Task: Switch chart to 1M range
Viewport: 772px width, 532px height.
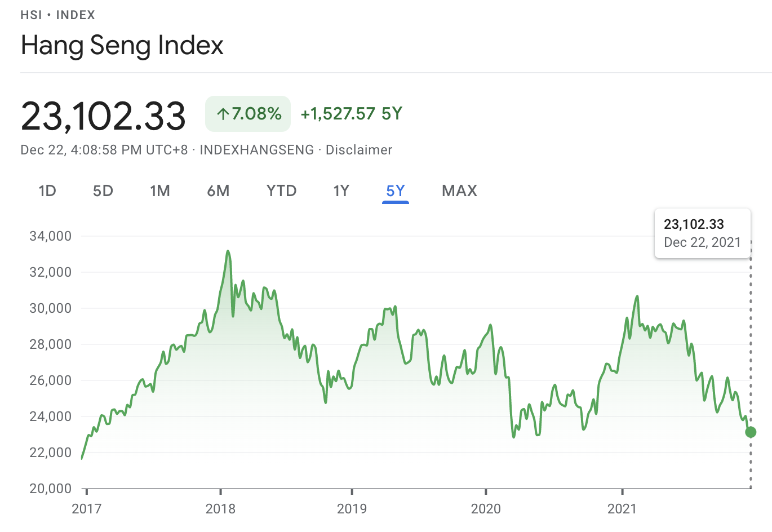Action: click(x=160, y=191)
